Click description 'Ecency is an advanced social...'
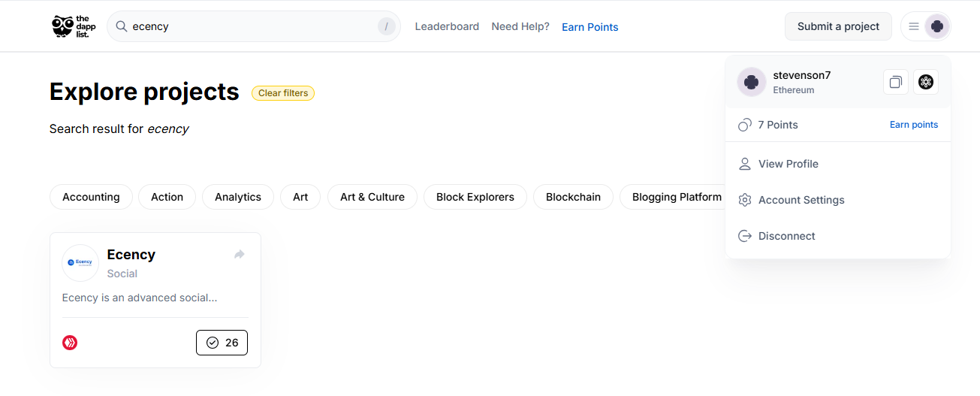This screenshot has height=396, width=980. click(140, 298)
